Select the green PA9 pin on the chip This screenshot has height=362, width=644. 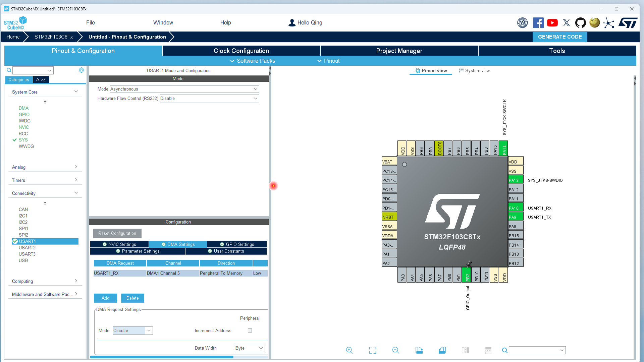coord(515,217)
